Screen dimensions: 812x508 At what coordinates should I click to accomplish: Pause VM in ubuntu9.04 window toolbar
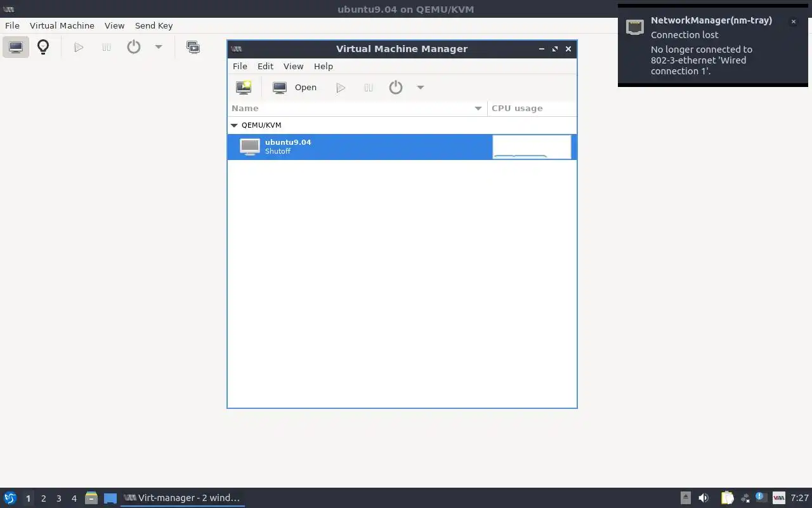pyautogui.click(x=107, y=47)
